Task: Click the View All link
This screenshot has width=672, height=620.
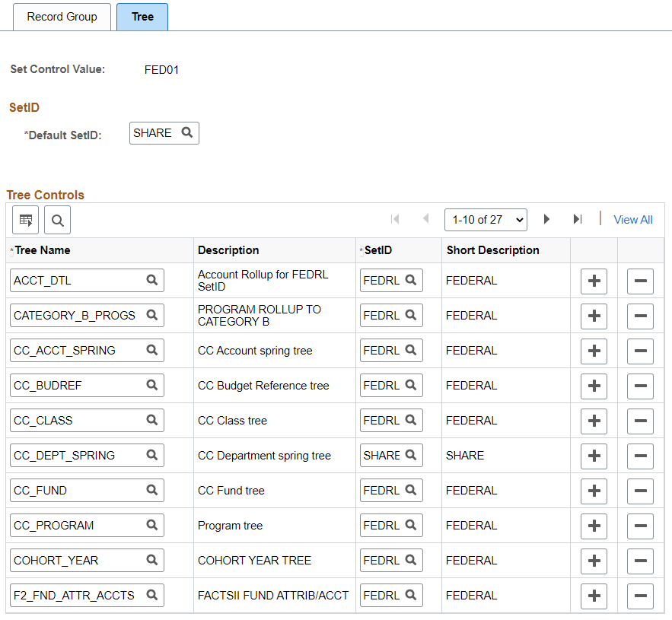Action: [x=632, y=220]
